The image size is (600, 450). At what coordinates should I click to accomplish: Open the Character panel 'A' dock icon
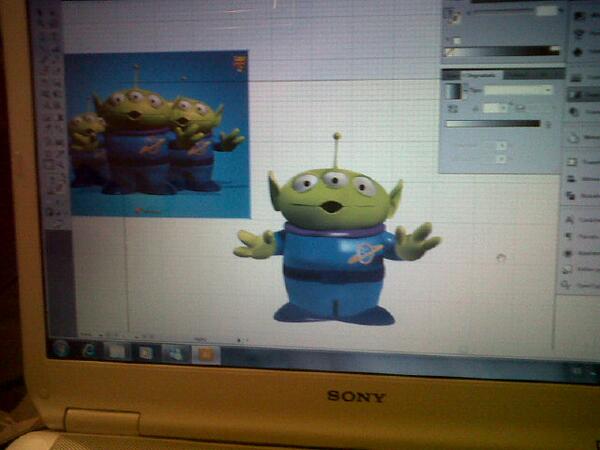click(x=569, y=220)
